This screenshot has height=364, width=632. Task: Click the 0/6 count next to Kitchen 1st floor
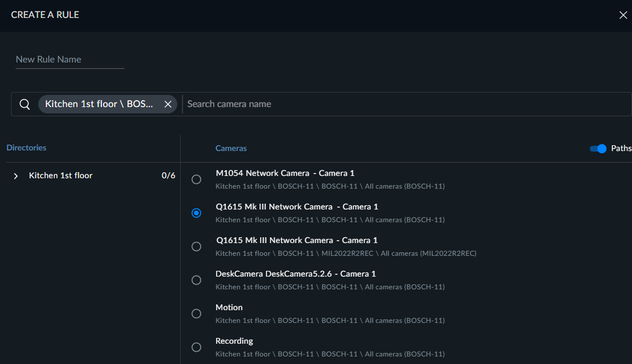169,175
